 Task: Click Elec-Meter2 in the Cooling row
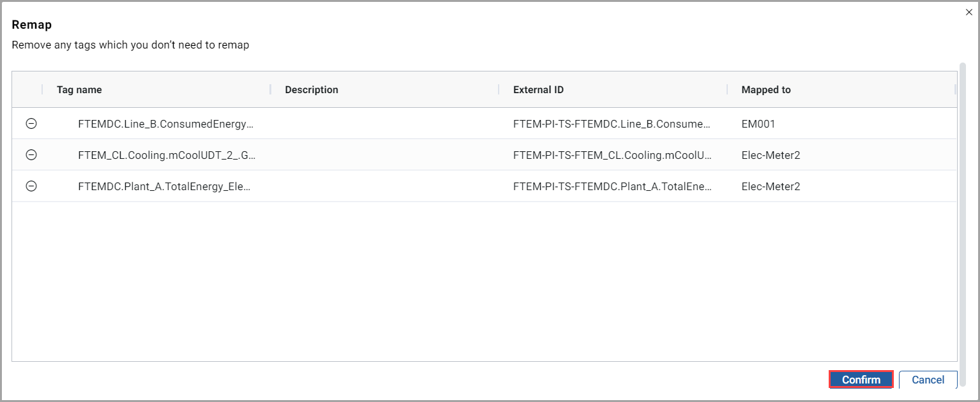click(x=771, y=155)
